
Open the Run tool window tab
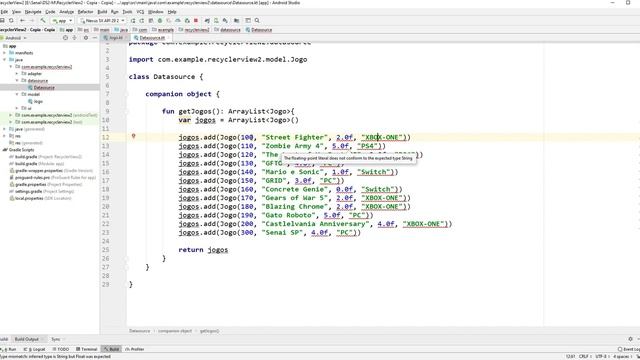9,349
